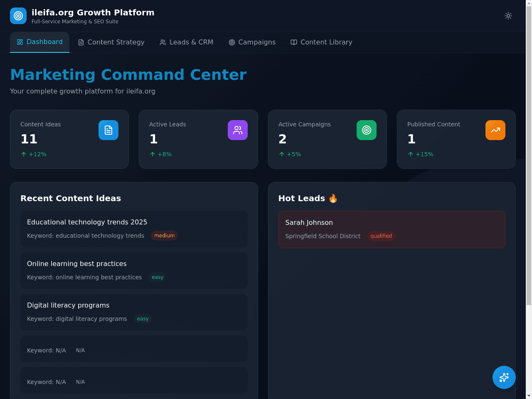
Task: Click the 'easy' badge for online learning
Action: coord(158,277)
